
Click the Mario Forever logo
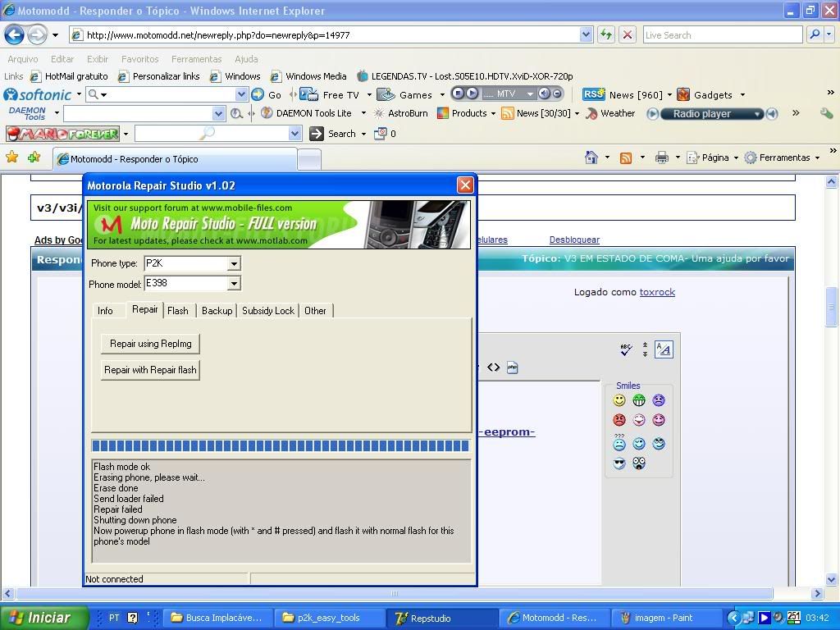click(63, 134)
